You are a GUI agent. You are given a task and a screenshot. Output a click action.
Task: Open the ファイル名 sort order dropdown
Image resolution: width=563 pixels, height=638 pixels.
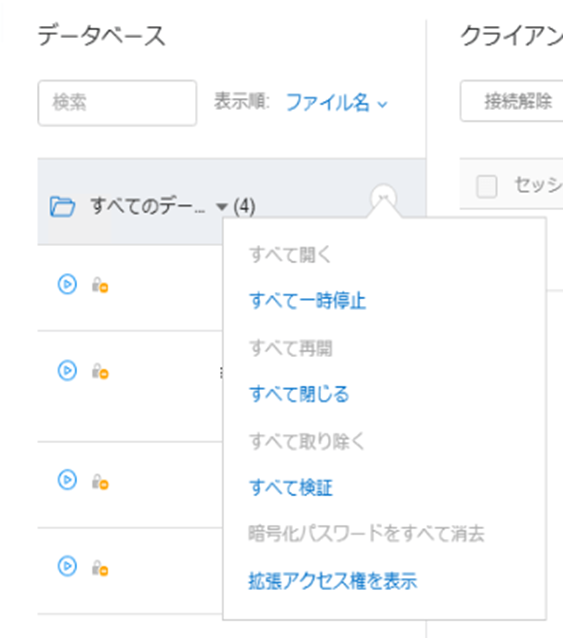coord(337,103)
